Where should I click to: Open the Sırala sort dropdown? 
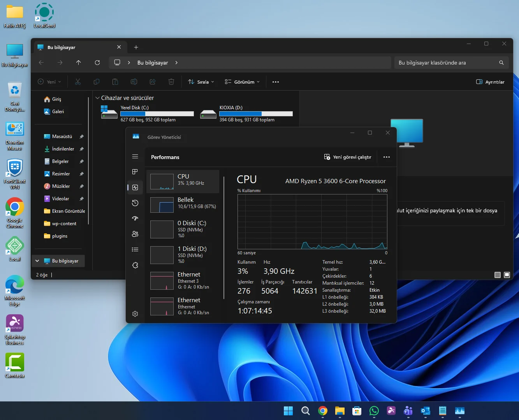(201, 82)
